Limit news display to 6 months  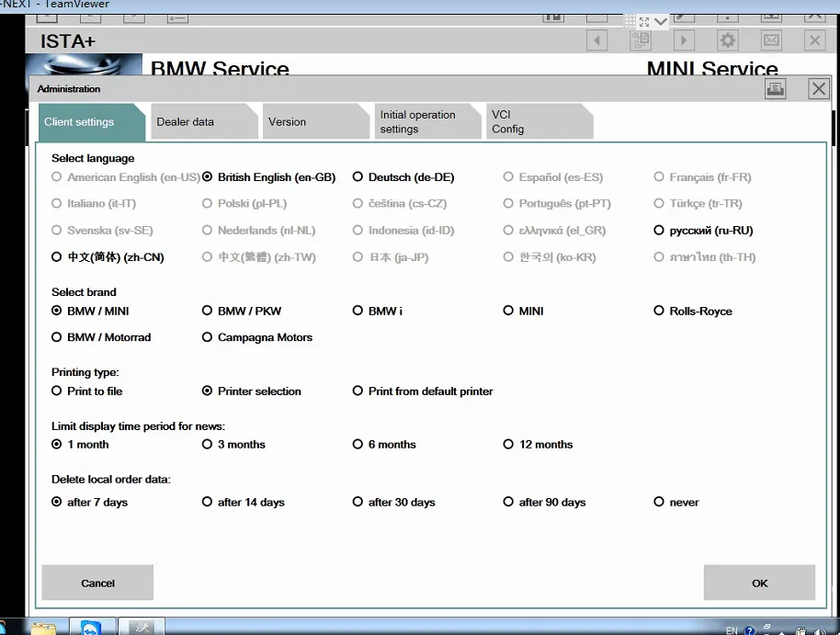point(384,444)
